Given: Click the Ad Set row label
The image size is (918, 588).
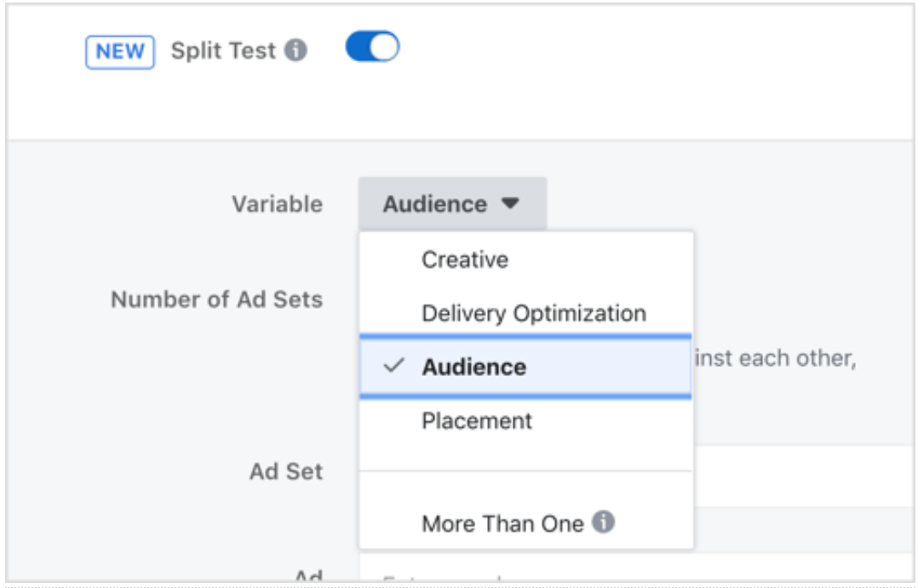Looking at the screenshot, I should [x=286, y=471].
